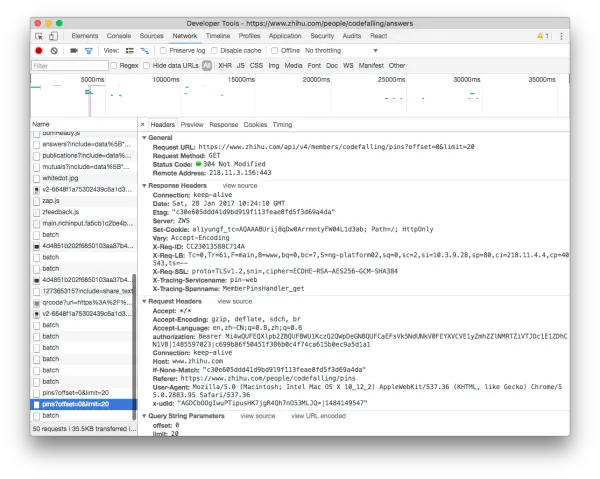Open the Profiles tab
This screenshot has width=600, height=479.
(x=249, y=36)
